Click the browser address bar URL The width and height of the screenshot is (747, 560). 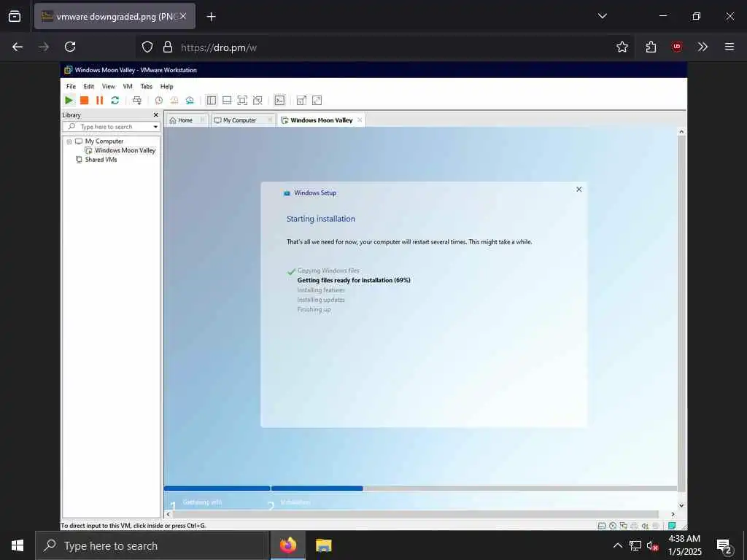pos(219,47)
